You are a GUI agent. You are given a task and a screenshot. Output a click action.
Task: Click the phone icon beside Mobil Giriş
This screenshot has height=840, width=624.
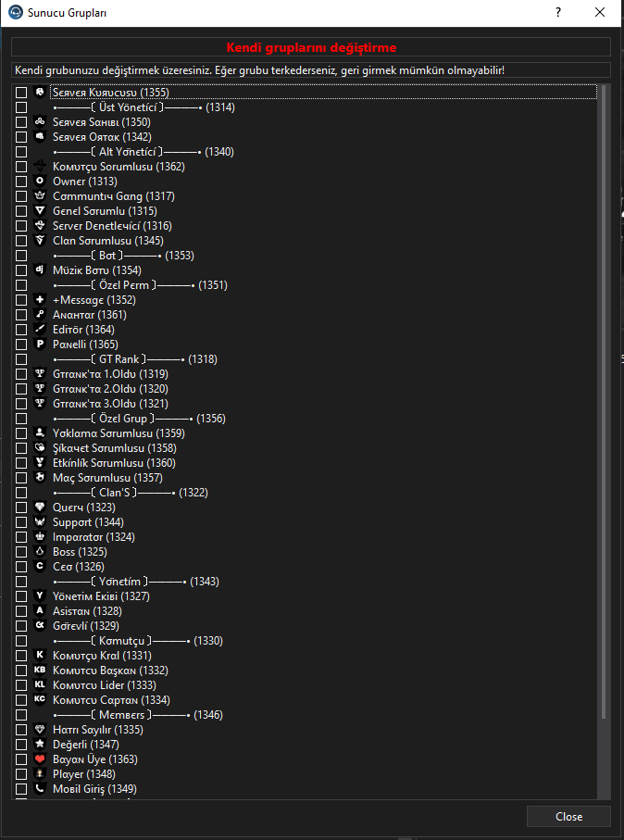click(39, 788)
